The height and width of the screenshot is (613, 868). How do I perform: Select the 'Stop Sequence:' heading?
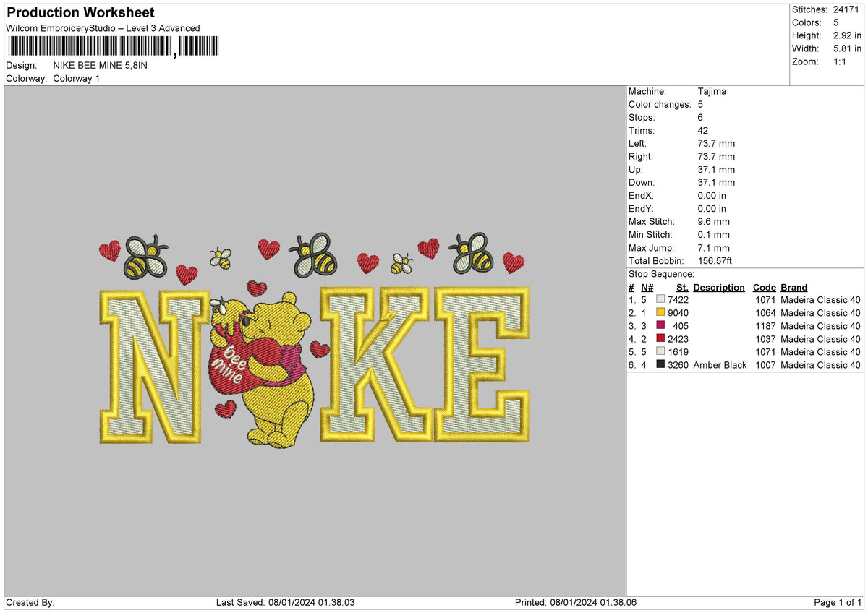point(661,274)
